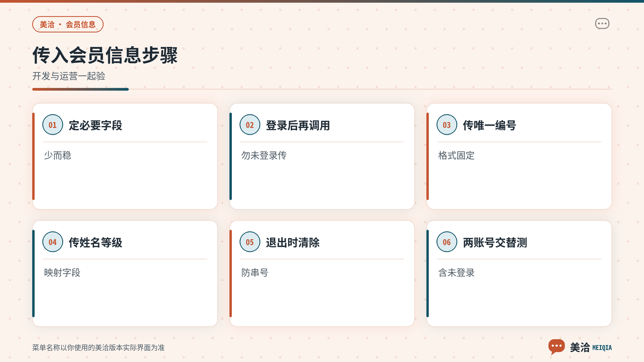Click the 防串号 description text

pos(254,272)
